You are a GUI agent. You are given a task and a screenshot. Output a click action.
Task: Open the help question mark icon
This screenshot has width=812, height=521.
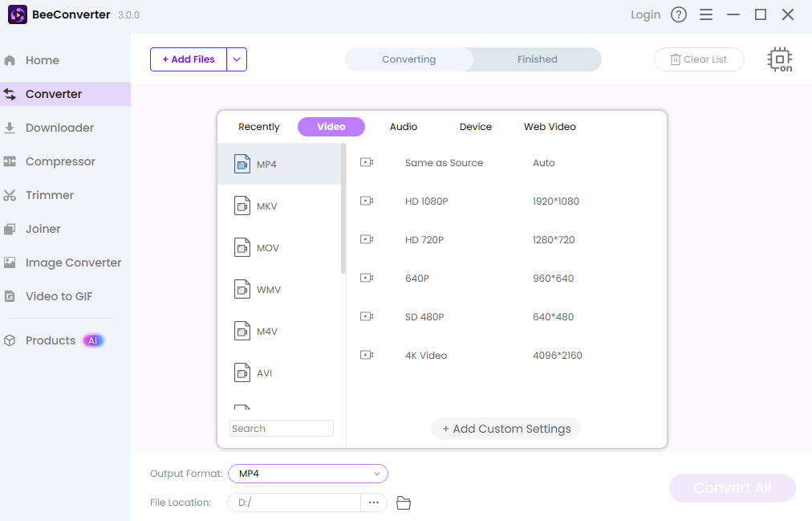[x=679, y=14]
